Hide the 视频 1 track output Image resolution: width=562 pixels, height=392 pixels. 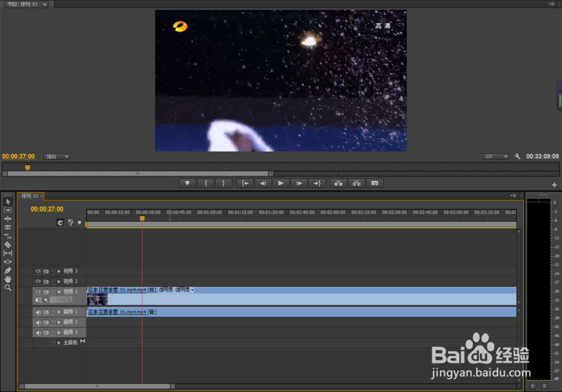coord(38,291)
